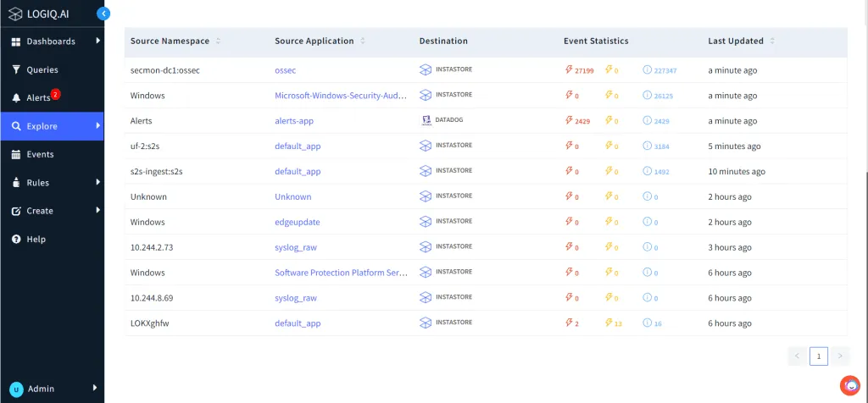The image size is (868, 403).
Task: Click the yellow warning icon for LOKXghfw row
Action: coord(609,323)
